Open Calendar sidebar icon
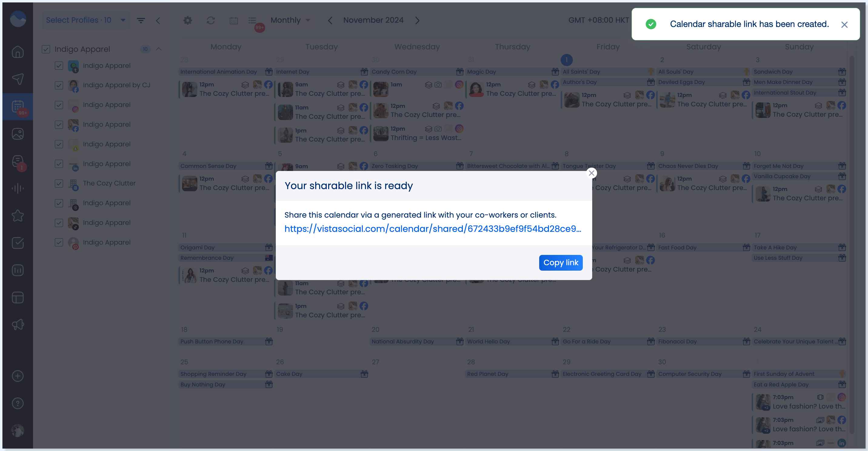The width and height of the screenshot is (868, 451). pos(18,106)
